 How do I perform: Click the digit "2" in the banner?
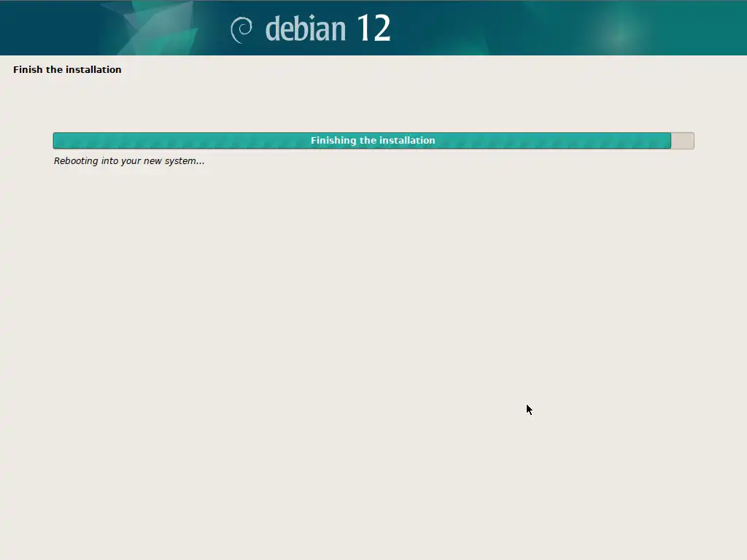(x=382, y=29)
